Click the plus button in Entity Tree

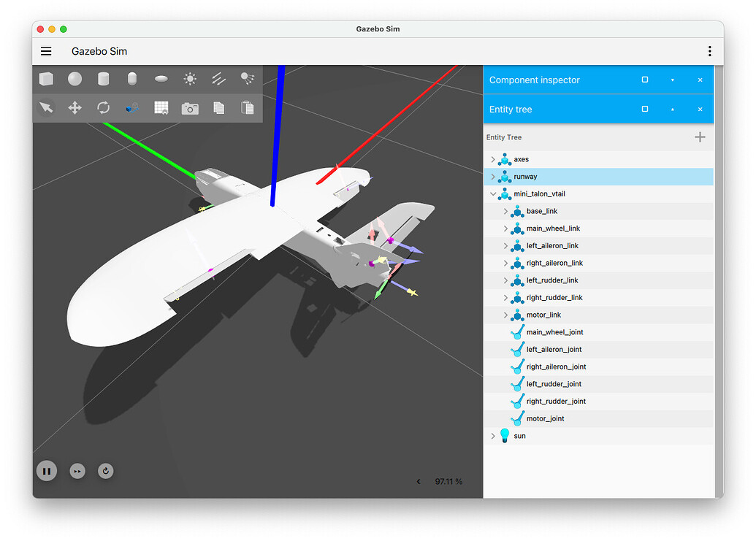coord(700,137)
